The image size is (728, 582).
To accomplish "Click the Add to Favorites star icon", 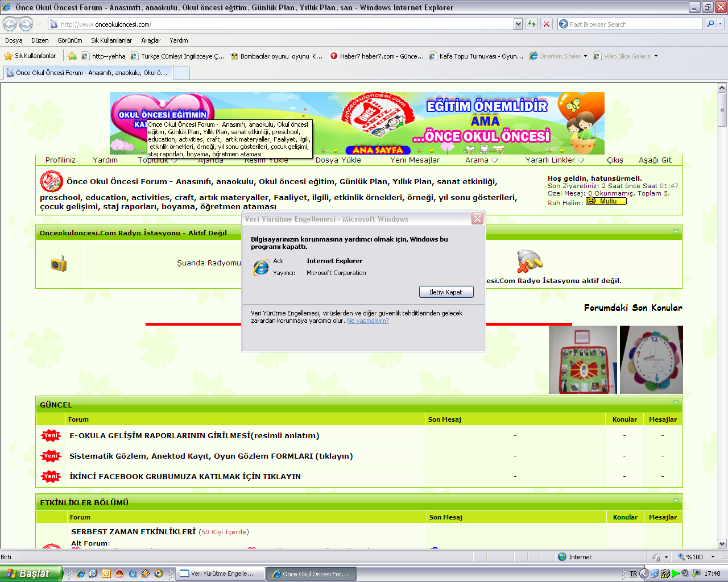I will point(72,56).
